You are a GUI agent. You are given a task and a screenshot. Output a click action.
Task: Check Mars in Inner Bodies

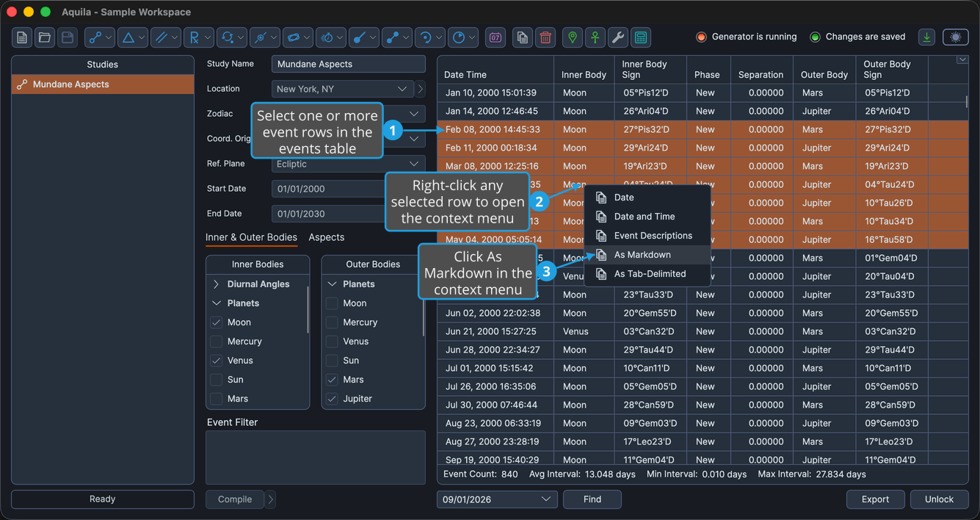(x=216, y=399)
